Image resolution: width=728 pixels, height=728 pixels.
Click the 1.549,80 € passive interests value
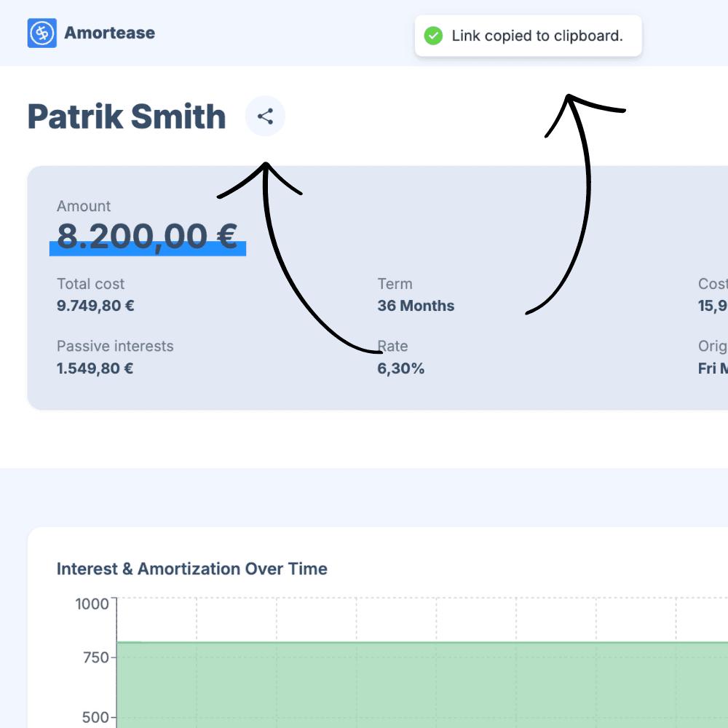[x=95, y=368]
